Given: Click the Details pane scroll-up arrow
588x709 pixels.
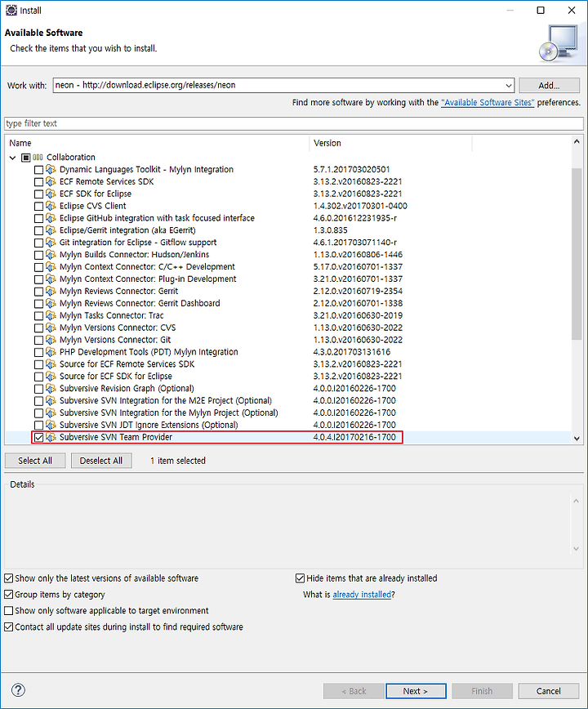Looking at the screenshot, I should pyautogui.click(x=577, y=501).
